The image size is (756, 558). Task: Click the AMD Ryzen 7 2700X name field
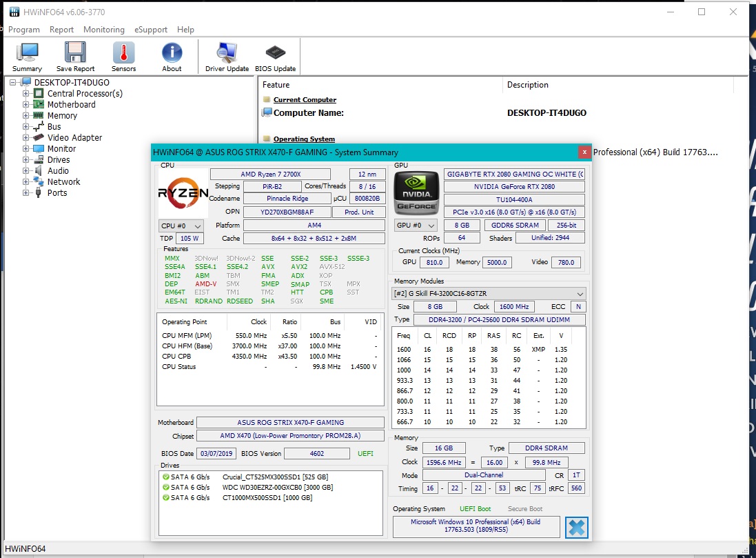pos(270,175)
